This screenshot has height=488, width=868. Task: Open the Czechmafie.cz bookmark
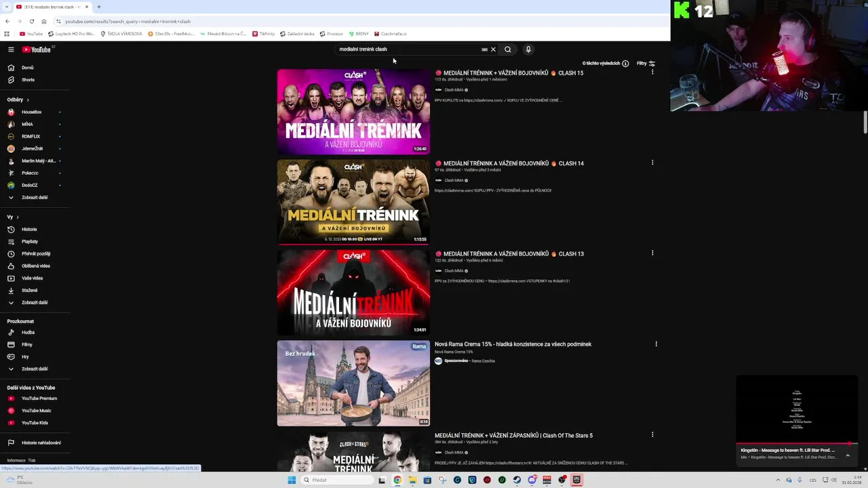coord(391,34)
